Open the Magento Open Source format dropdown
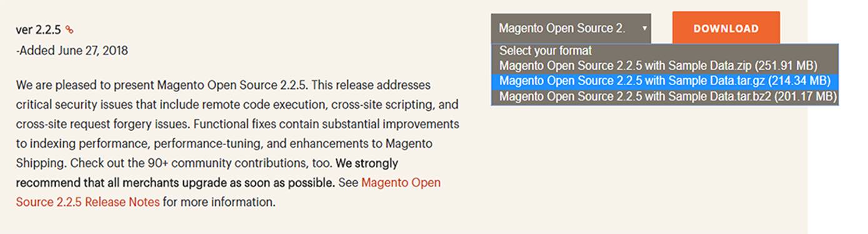The height and width of the screenshot is (234, 868). pyautogui.click(x=571, y=29)
